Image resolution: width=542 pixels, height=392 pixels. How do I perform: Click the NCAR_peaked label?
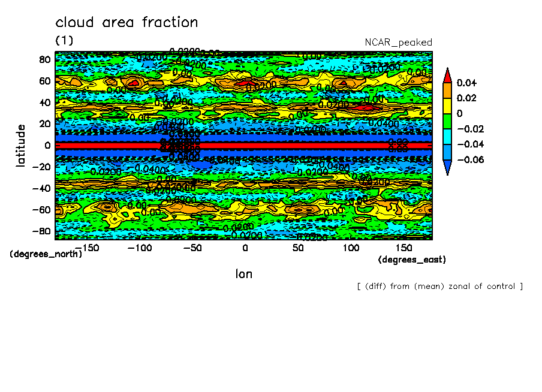[398, 43]
